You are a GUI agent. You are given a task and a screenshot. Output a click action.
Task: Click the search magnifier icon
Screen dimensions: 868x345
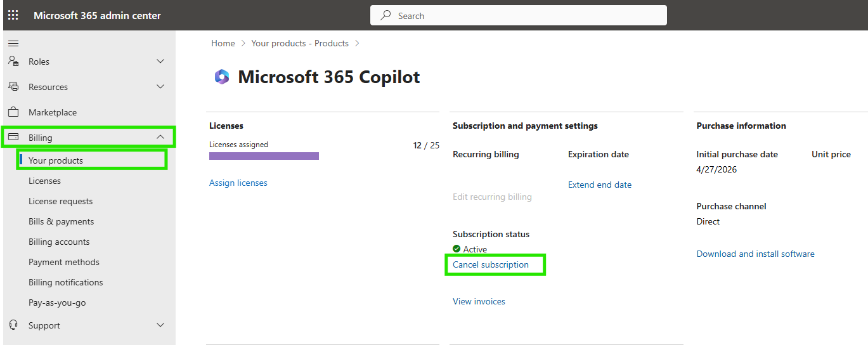coord(385,15)
